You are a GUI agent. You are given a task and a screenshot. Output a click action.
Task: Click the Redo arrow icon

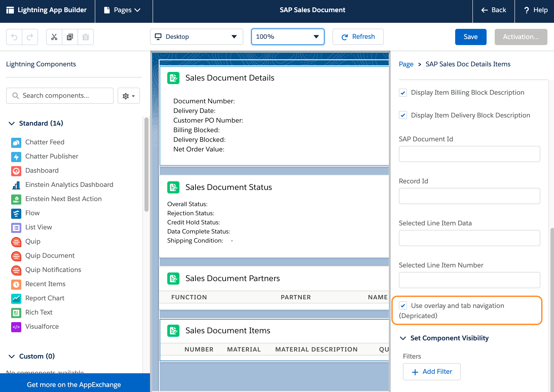point(30,37)
